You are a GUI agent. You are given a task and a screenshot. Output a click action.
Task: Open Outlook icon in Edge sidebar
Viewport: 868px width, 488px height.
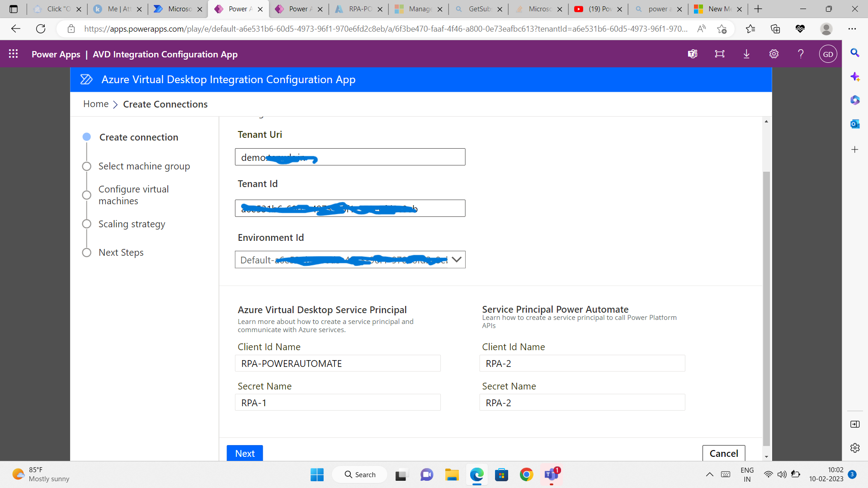point(854,124)
